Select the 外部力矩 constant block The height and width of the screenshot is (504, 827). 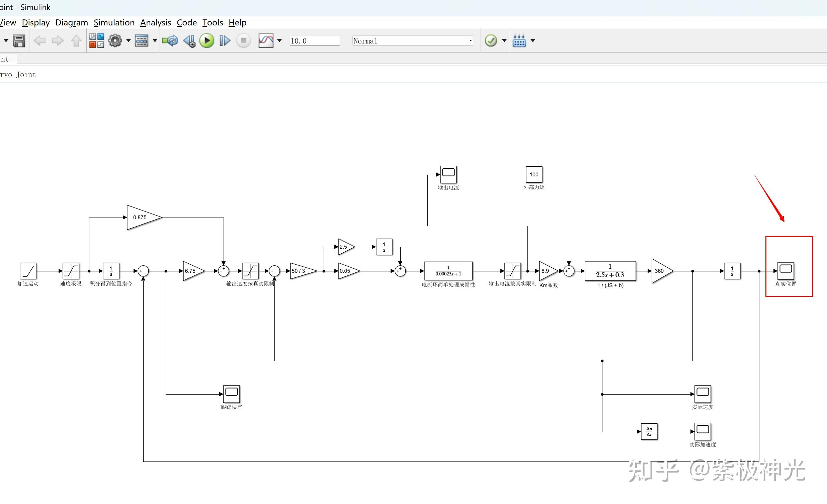tap(534, 174)
